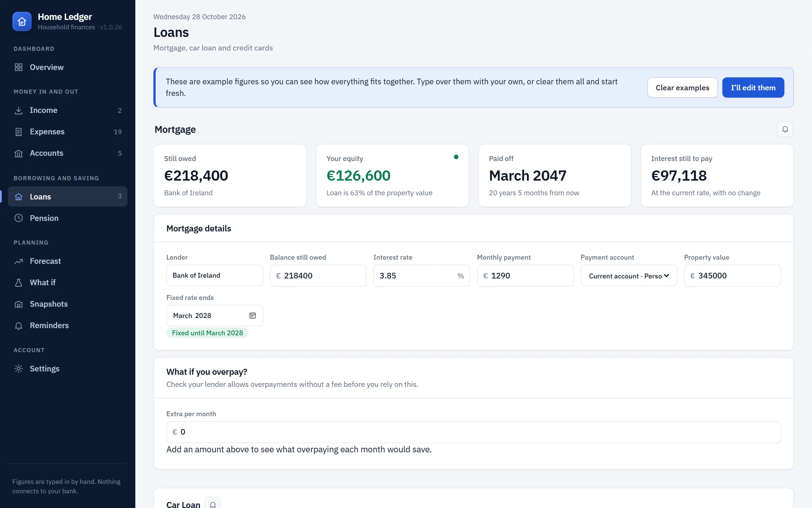Go to the Forecast page
This screenshot has width=812, height=508.
coord(68,261)
